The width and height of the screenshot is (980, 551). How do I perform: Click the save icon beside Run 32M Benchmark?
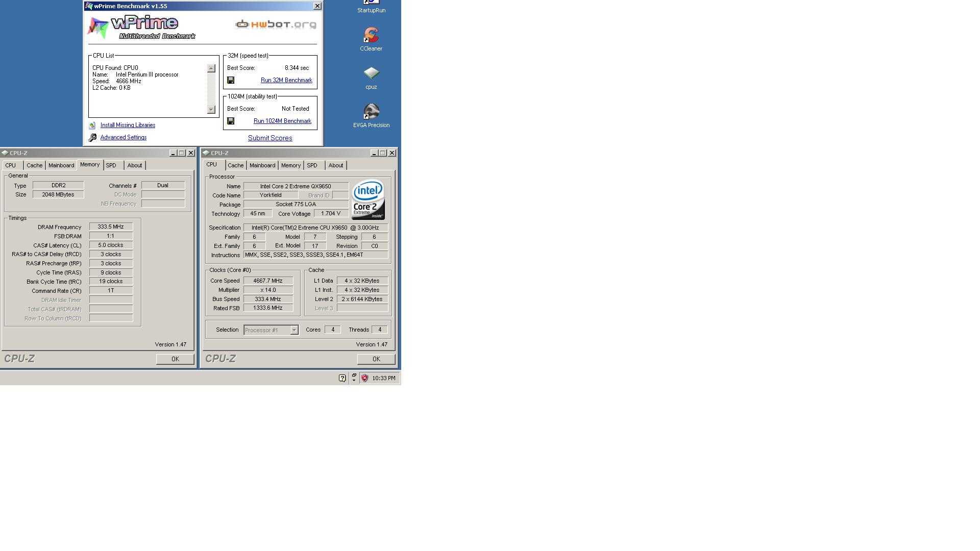click(231, 80)
